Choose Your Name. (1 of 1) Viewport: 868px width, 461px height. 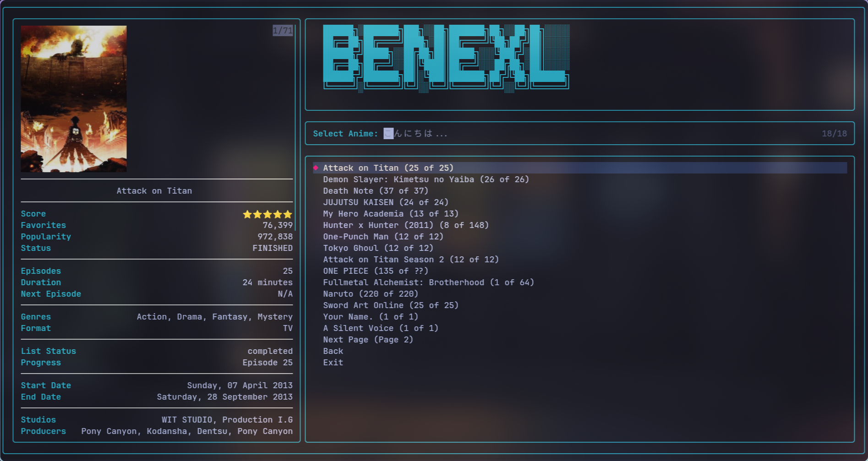tap(371, 317)
